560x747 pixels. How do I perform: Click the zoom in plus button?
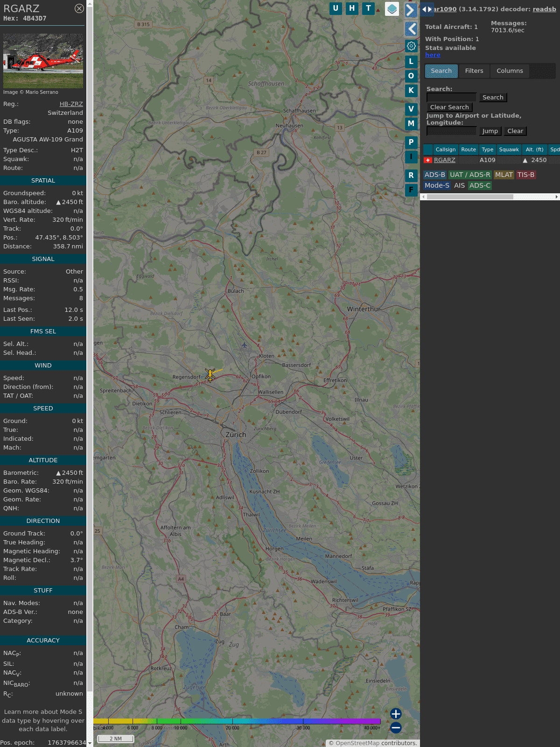coord(396,714)
